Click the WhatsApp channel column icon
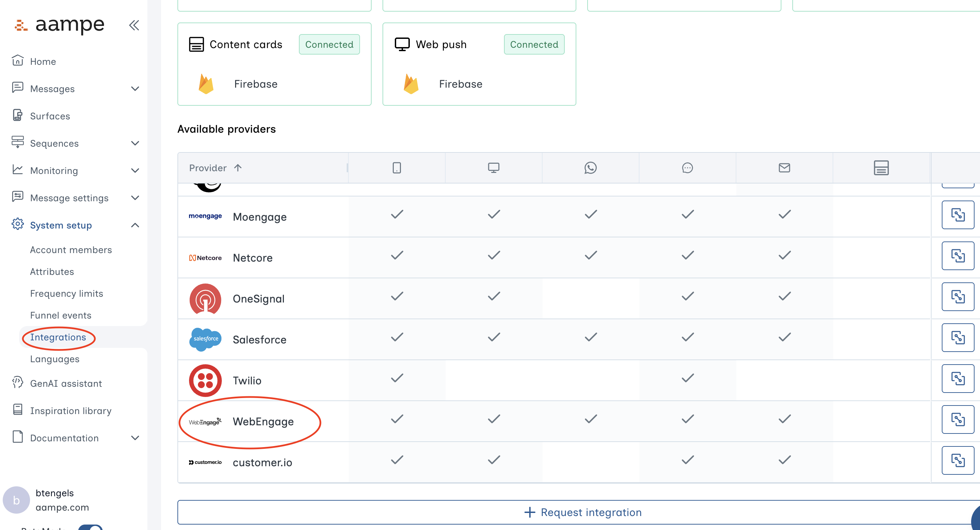This screenshot has width=980, height=530. (x=590, y=168)
